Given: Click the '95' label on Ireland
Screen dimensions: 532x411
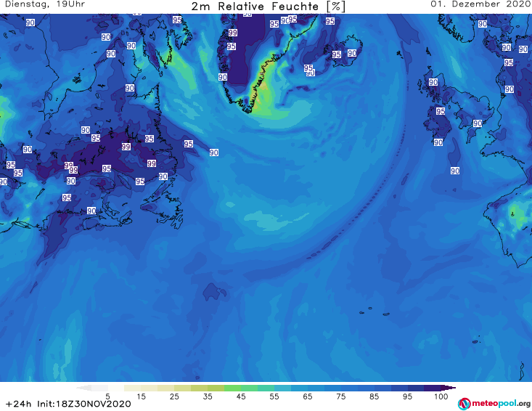Looking at the screenshot, I should [x=441, y=111].
